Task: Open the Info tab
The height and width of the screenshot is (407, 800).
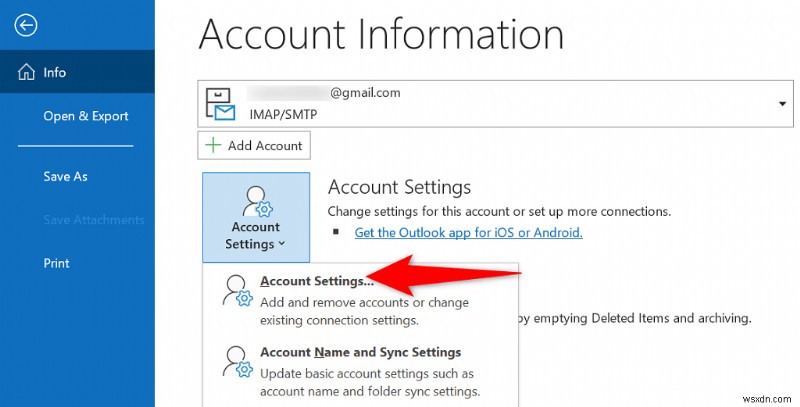Action: point(77,72)
